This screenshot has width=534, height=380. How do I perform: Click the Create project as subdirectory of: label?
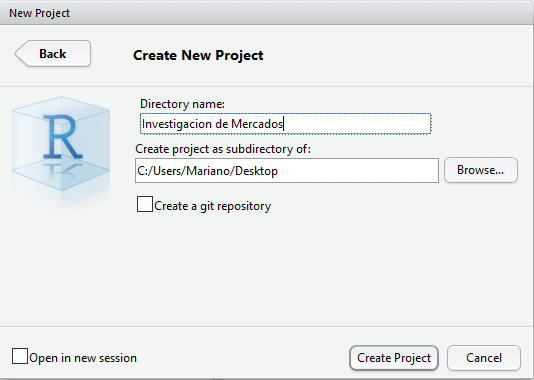click(223, 149)
